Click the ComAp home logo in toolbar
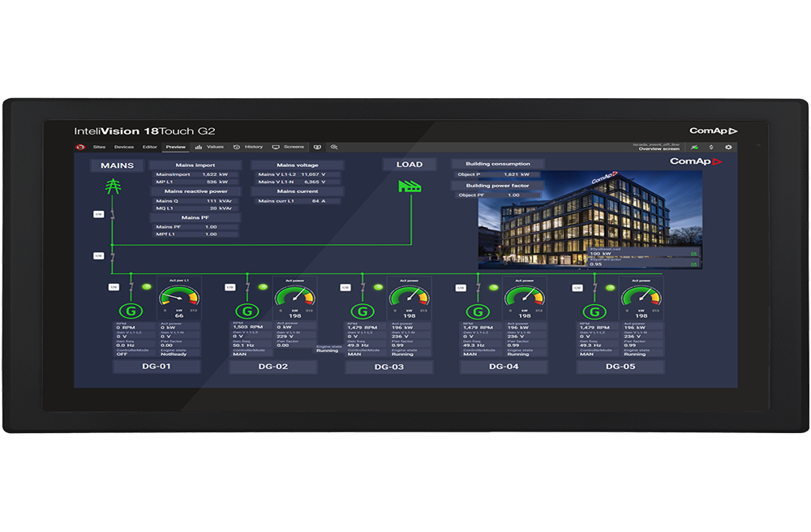 pos(80,147)
